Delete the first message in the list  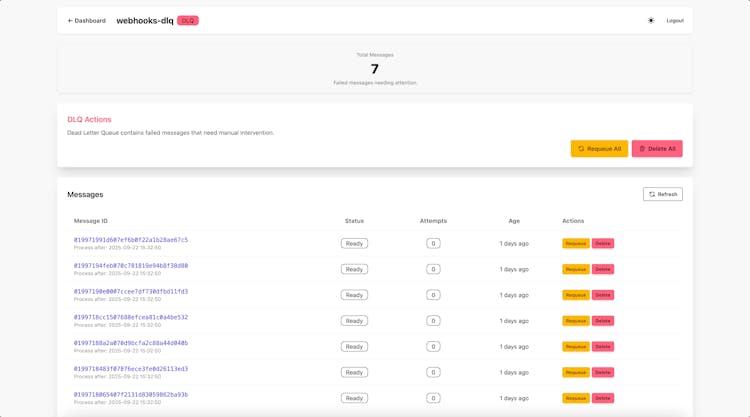[x=603, y=243]
